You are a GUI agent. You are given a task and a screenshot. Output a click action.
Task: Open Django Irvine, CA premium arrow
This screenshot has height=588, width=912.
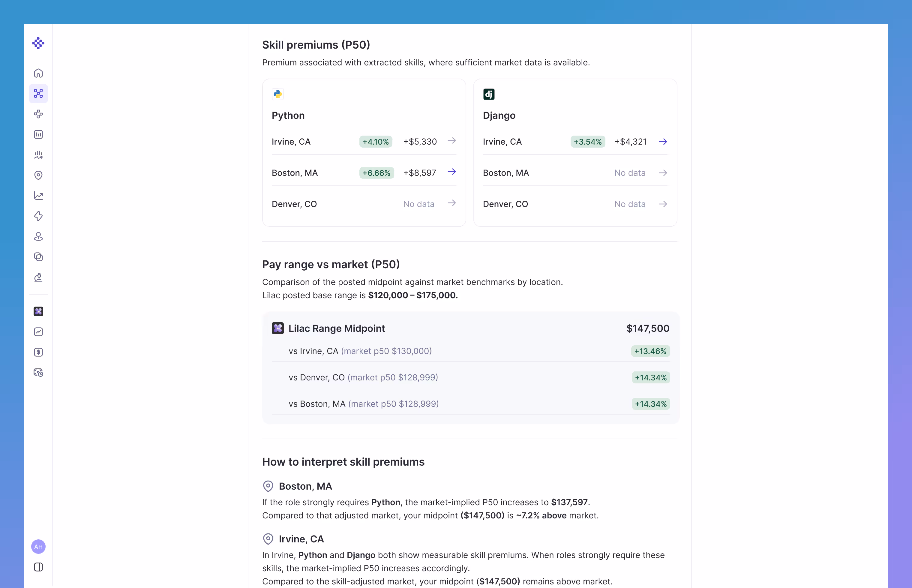[x=663, y=142]
